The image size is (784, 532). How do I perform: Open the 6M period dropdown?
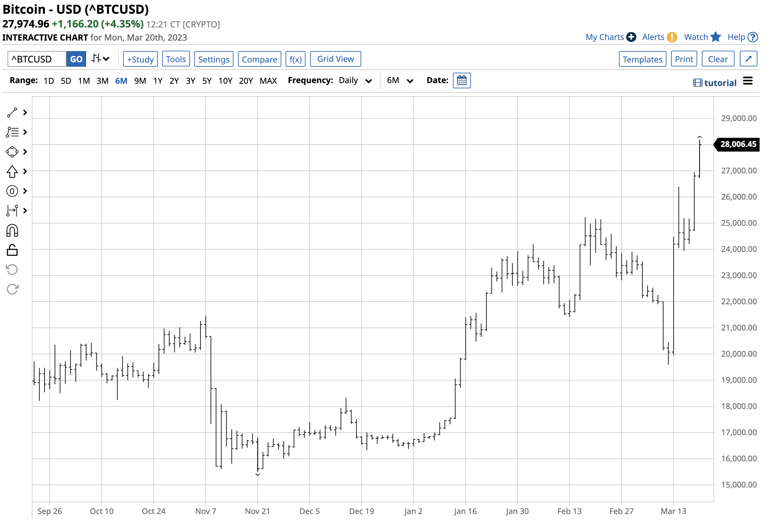[x=401, y=81]
